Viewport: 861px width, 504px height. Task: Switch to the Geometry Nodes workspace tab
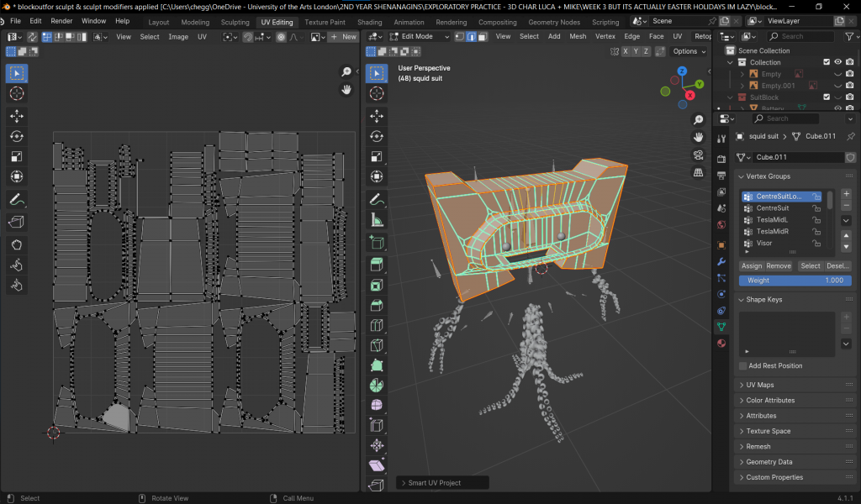[554, 22]
